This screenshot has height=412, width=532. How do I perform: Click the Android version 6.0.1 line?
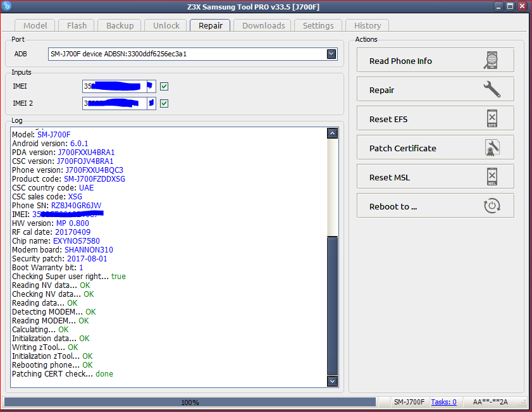click(x=50, y=144)
